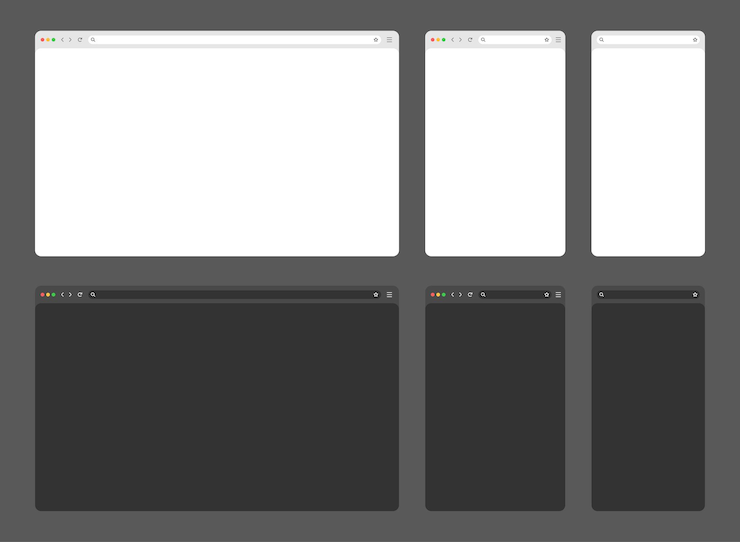The height and width of the screenshot is (542, 740).
Task: Close the medium light browser with the red dot
Action: point(433,40)
